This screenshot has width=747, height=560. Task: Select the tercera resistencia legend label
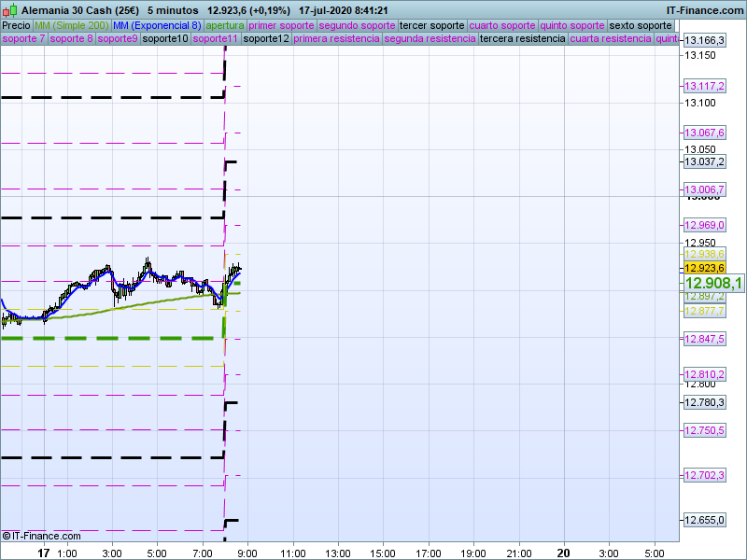[522, 39]
